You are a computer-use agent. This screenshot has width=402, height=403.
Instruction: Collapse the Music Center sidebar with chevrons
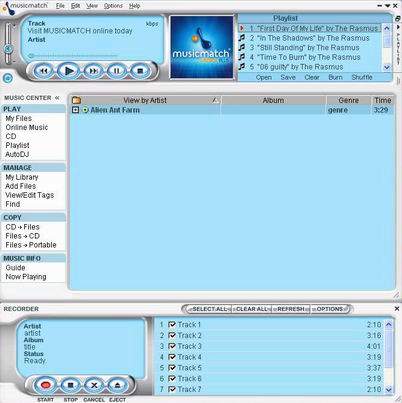[57, 98]
